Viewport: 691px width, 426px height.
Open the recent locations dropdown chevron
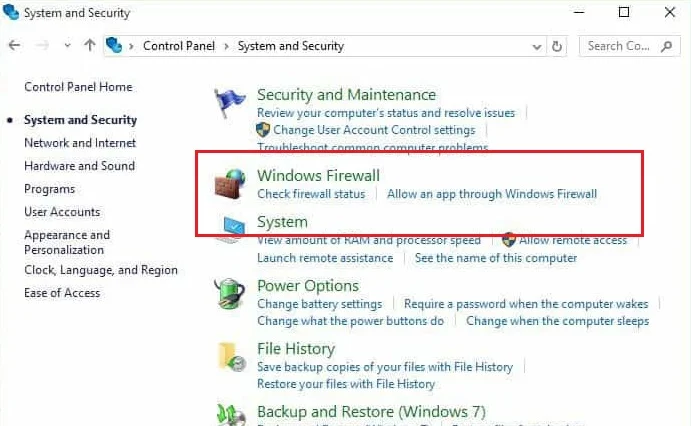pyautogui.click(x=67, y=46)
